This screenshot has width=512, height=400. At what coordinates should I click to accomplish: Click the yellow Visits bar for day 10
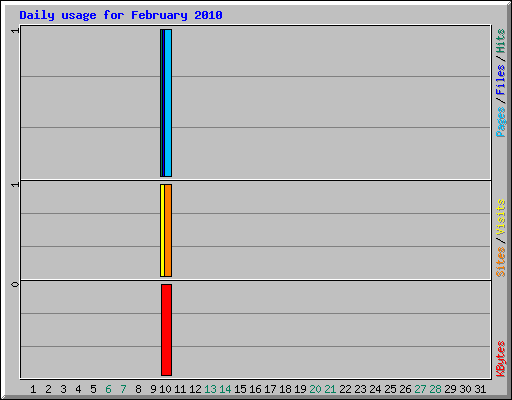pos(162,230)
